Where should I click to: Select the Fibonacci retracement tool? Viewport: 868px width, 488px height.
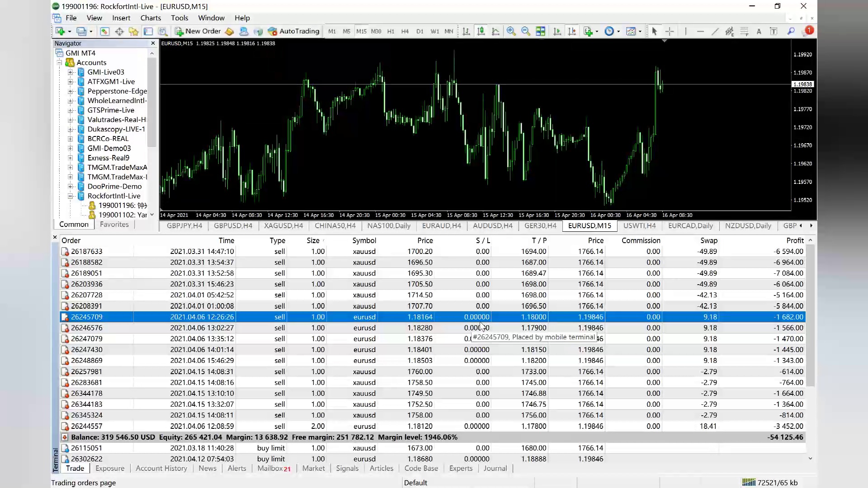(744, 31)
